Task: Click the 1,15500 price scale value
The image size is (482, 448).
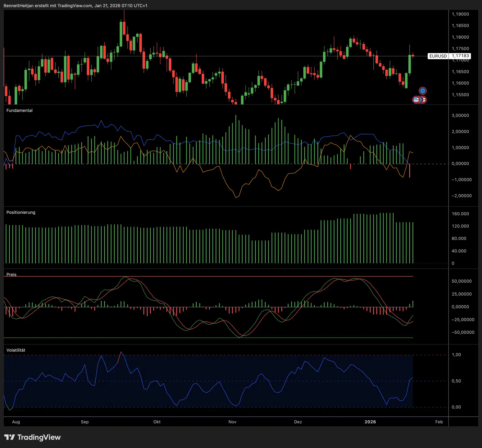Action: pos(460,95)
